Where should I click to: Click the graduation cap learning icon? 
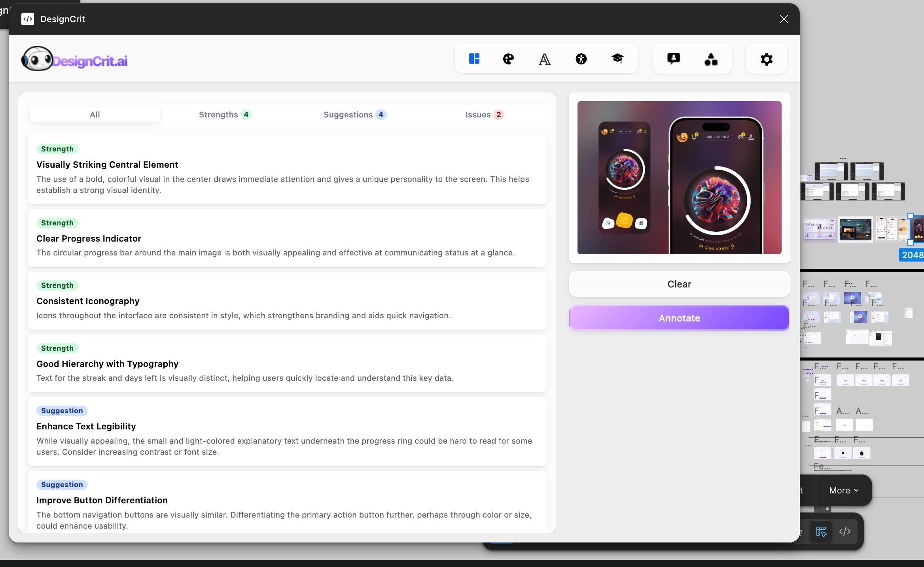pyautogui.click(x=618, y=59)
